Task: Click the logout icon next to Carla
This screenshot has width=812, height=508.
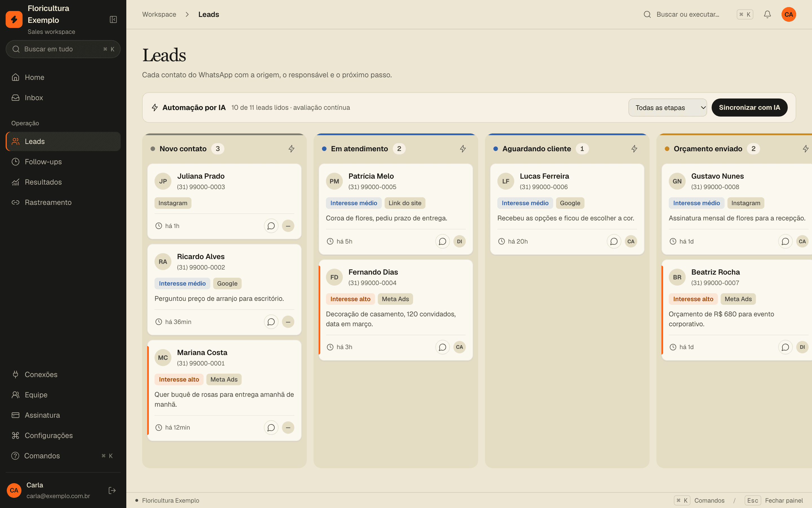Action: pyautogui.click(x=112, y=491)
